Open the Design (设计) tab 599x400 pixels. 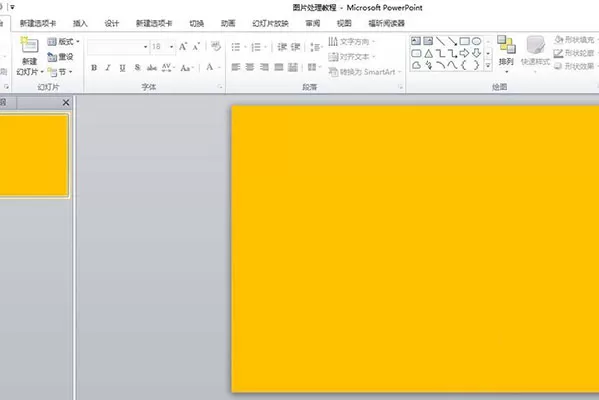point(112,23)
